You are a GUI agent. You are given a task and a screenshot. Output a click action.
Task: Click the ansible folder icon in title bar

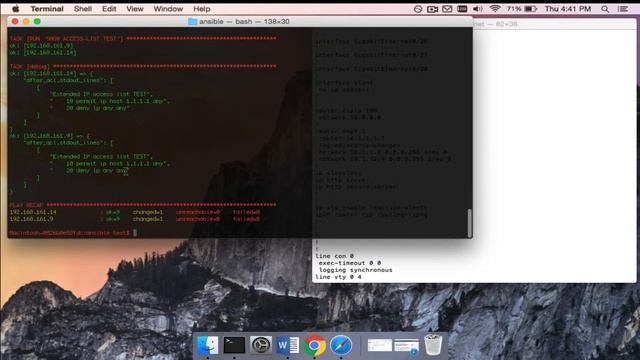point(192,22)
